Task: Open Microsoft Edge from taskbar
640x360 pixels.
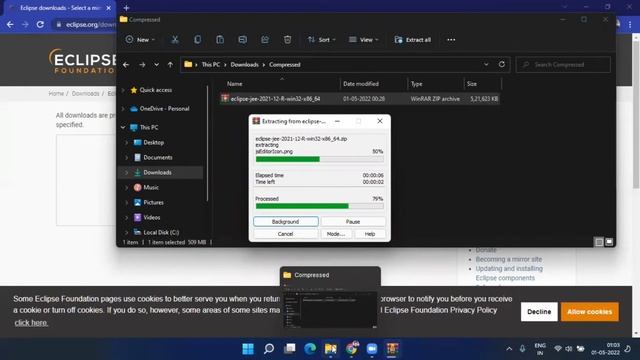Action: (310, 349)
